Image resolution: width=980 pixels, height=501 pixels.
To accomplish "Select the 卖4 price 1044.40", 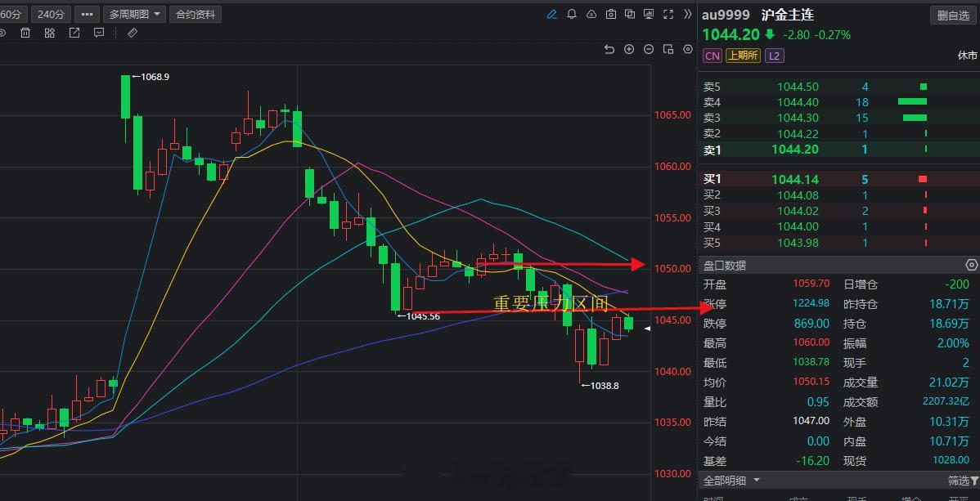I will point(798,102).
